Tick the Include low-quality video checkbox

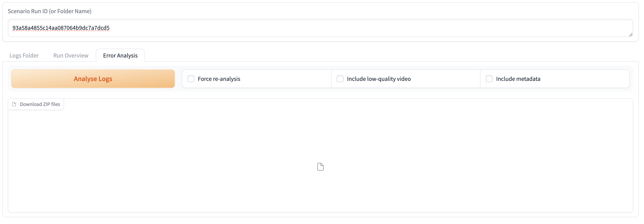pos(340,79)
